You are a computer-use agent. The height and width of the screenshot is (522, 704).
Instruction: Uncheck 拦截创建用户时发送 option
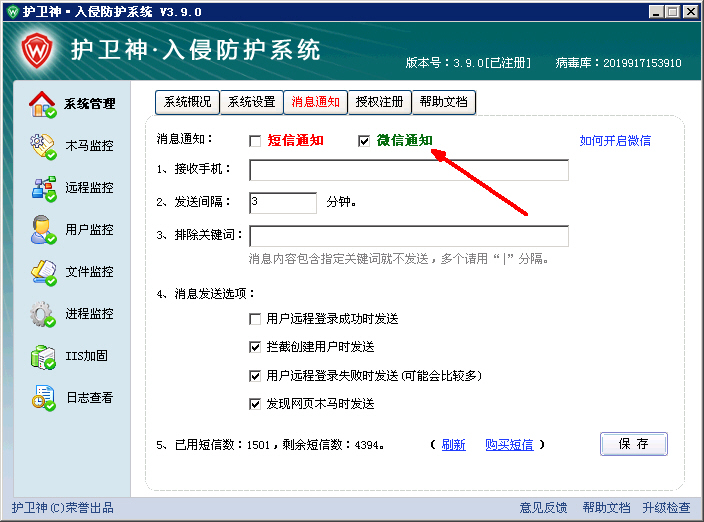255,347
